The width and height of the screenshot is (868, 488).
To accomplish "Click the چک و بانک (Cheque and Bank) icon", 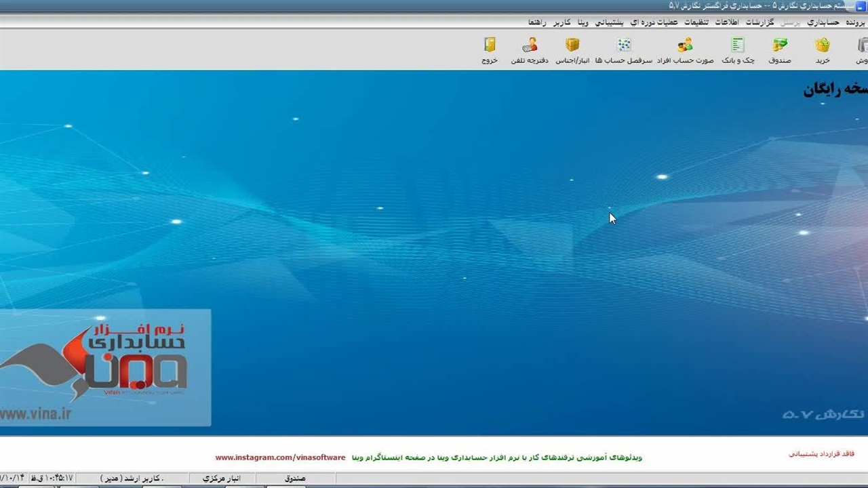I will (738, 51).
